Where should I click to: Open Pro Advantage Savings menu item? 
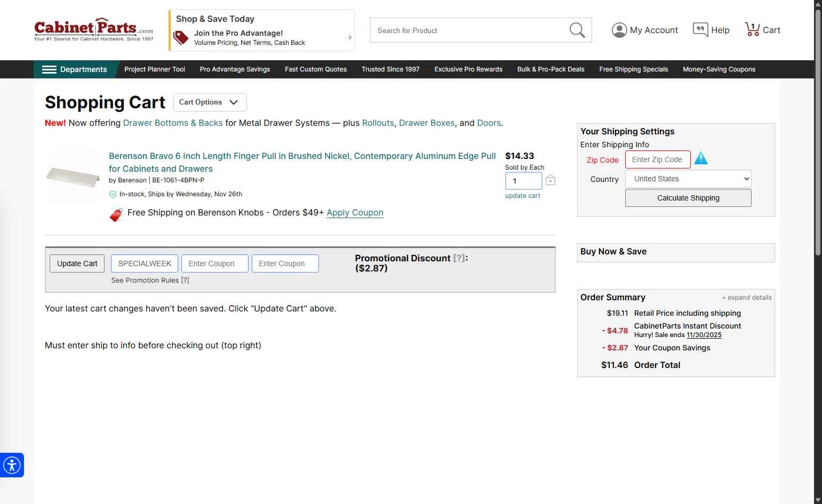(x=235, y=69)
